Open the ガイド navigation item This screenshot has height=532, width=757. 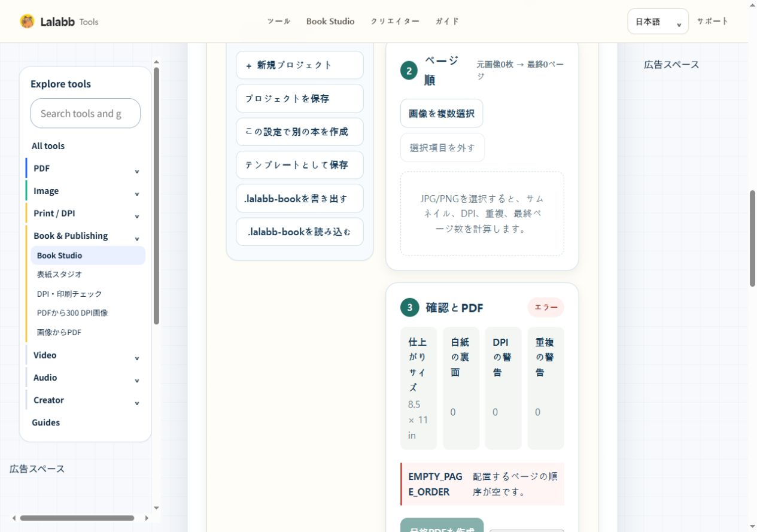[x=447, y=22]
